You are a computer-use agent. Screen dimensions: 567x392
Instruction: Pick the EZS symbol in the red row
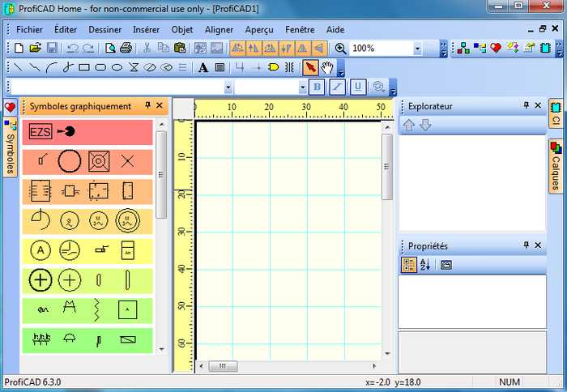(40, 132)
